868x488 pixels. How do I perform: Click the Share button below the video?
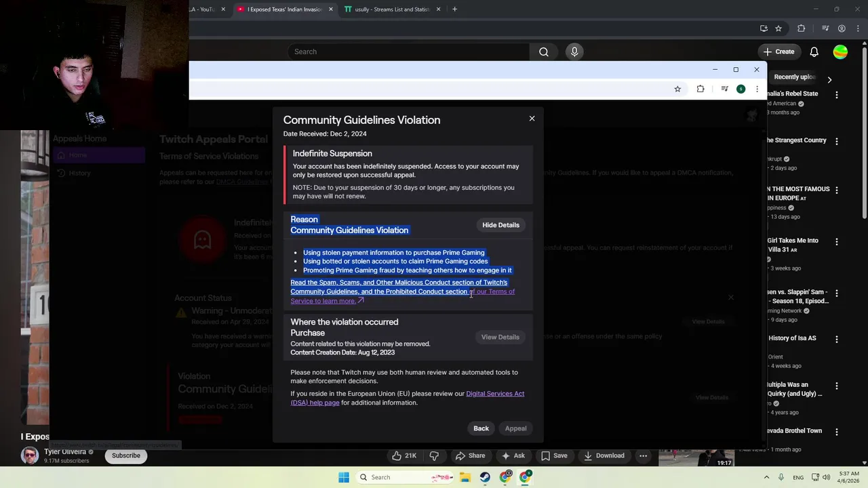471,455
